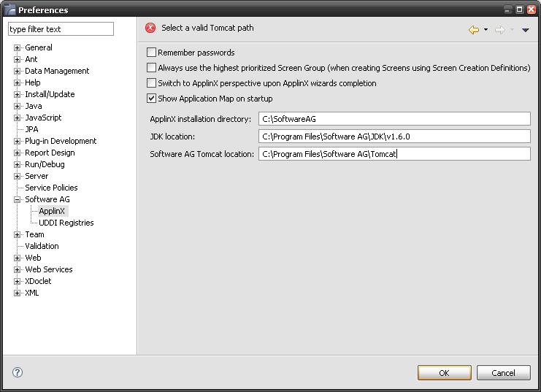Uncheck Show Application Map on startup
The height and width of the screenshot is (392, 541).
151,99
